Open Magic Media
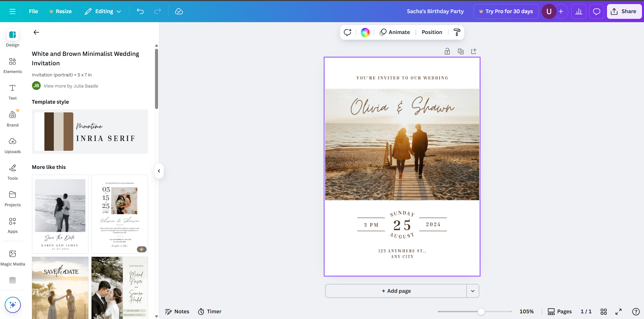The image size is (644, 319). click(x=13, y=257)
